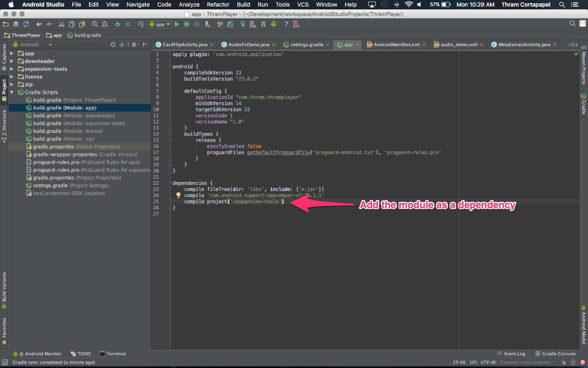Open Android Device Monitor icon
588x368 pixels.
pyautogui.click(x=274, y=24)
